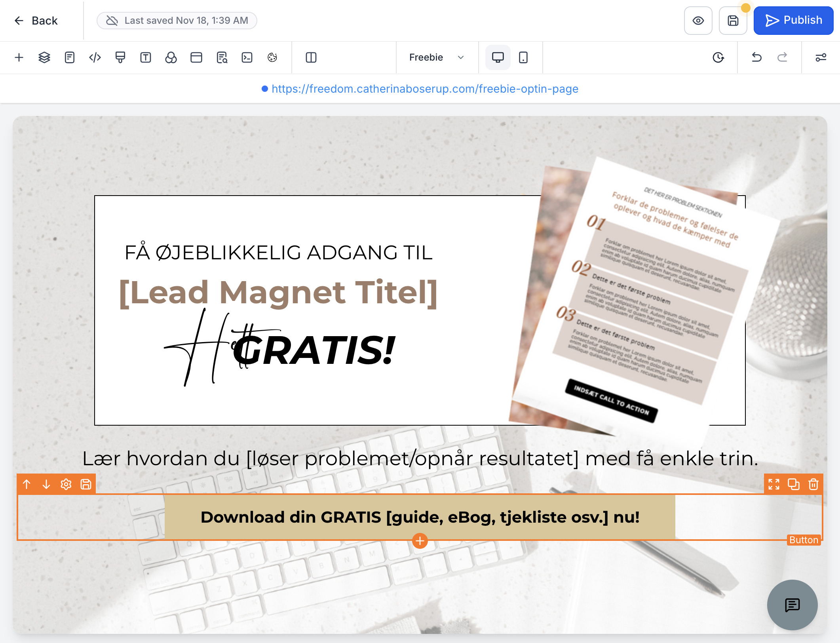Screen dimensions: 840x643
Task: Select the Button element label tag
Action: click(x=804, y=540)
